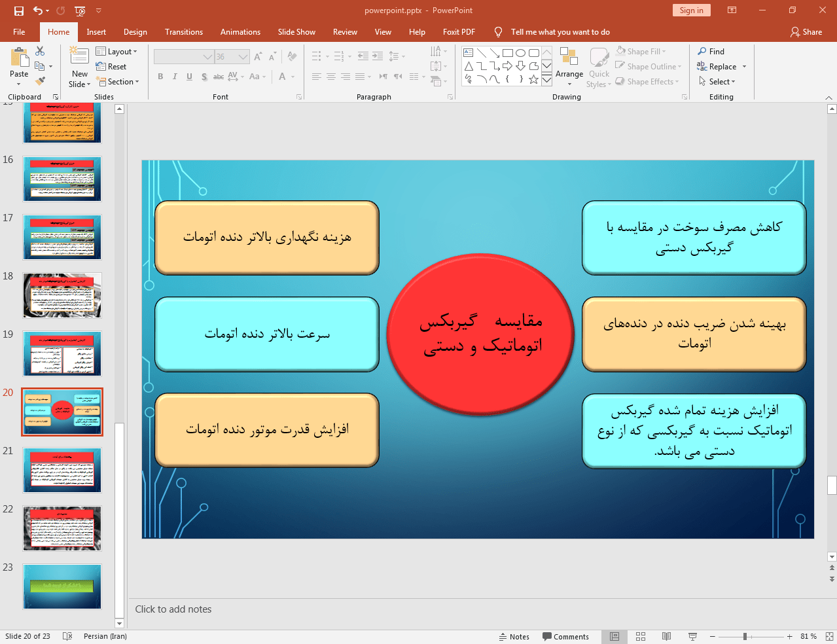Open the Arrange objects tool
This screenshot has width=837, height=644.
click(569, 66)
